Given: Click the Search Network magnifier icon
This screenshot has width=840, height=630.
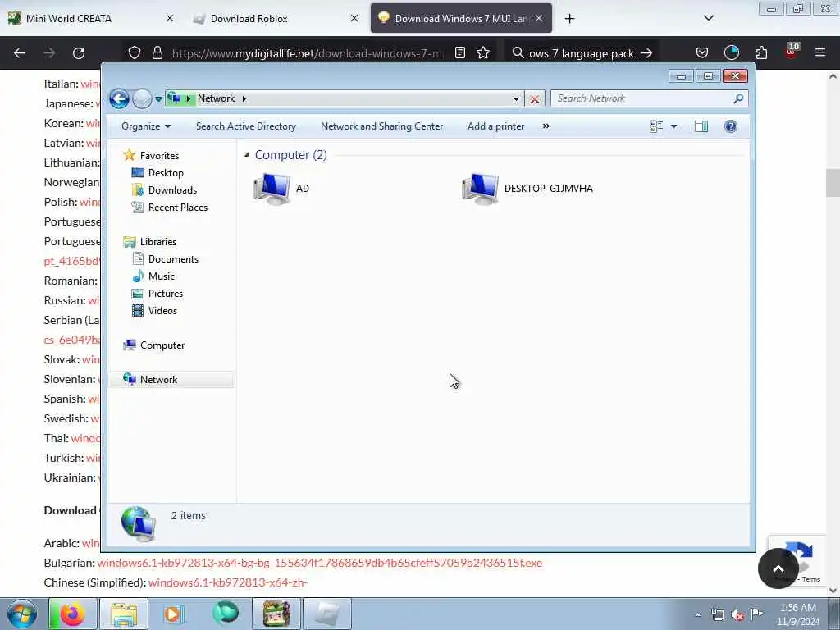Looking at the screenshot, I should [x=738, y=98].
